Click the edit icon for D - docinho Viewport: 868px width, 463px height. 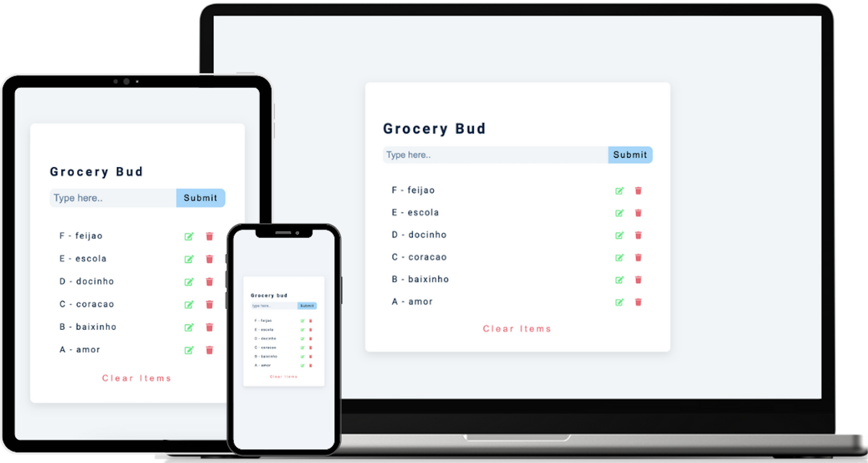619,235
